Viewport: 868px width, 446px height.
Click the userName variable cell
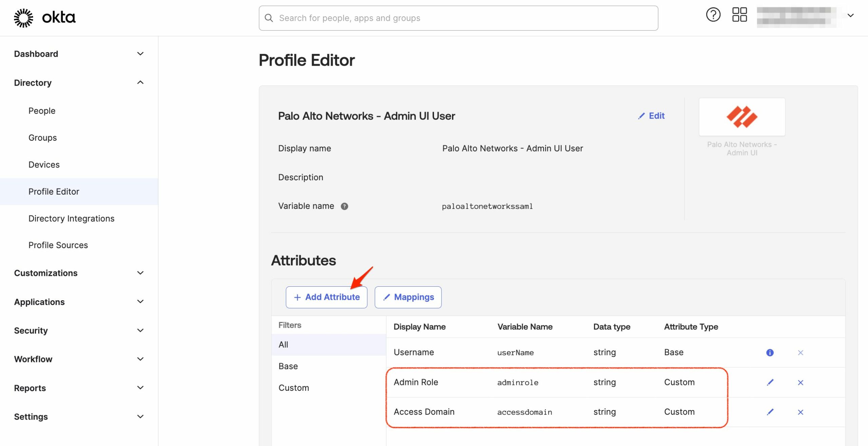[515, 353]
